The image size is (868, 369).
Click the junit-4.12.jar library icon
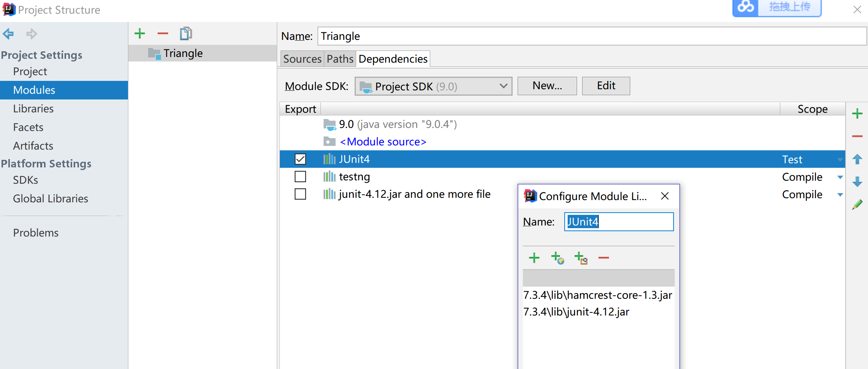click(x=329, y=194)
